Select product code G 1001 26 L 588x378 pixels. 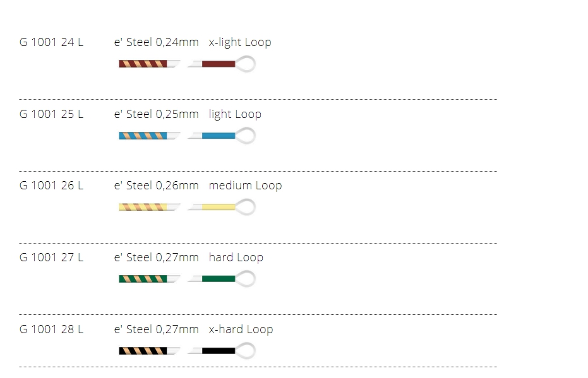(x=51, y=186)
